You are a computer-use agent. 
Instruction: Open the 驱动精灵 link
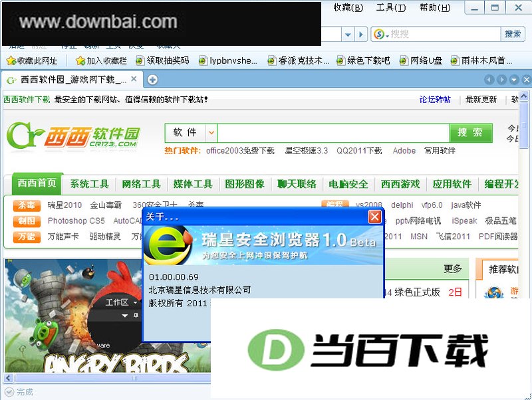point(105,237)
